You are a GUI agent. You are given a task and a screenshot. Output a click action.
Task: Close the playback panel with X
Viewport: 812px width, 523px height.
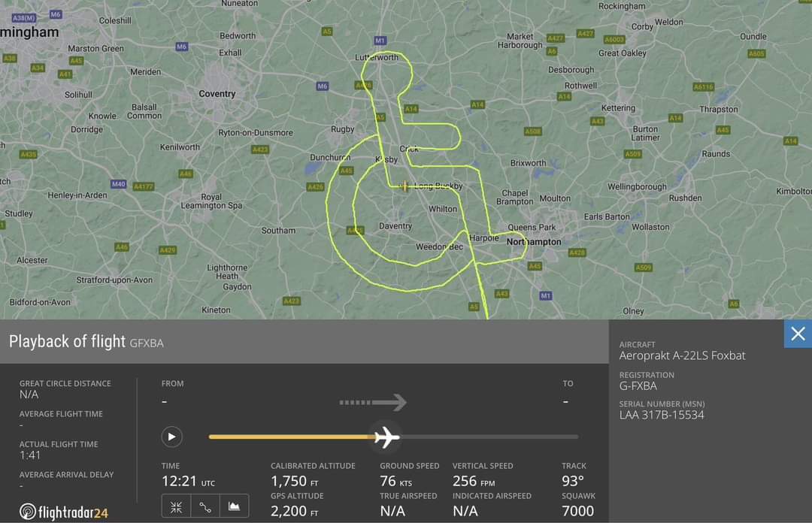tap(798, 334)
